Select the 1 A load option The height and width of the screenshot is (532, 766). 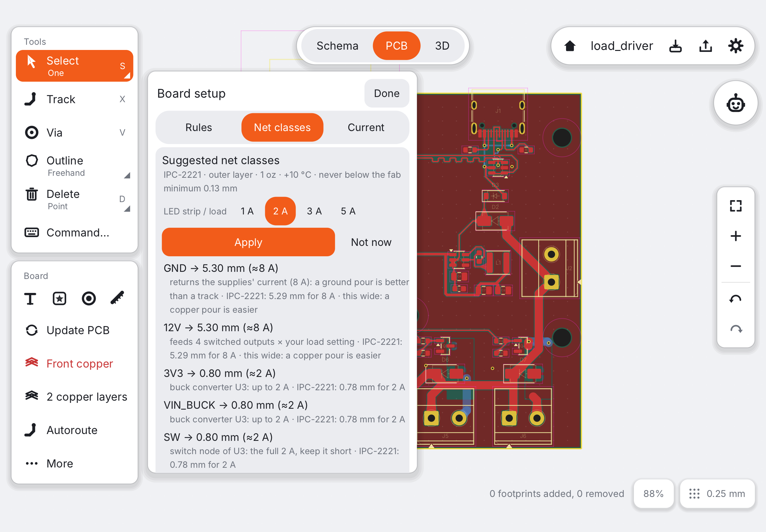click(x=247, y=211)
